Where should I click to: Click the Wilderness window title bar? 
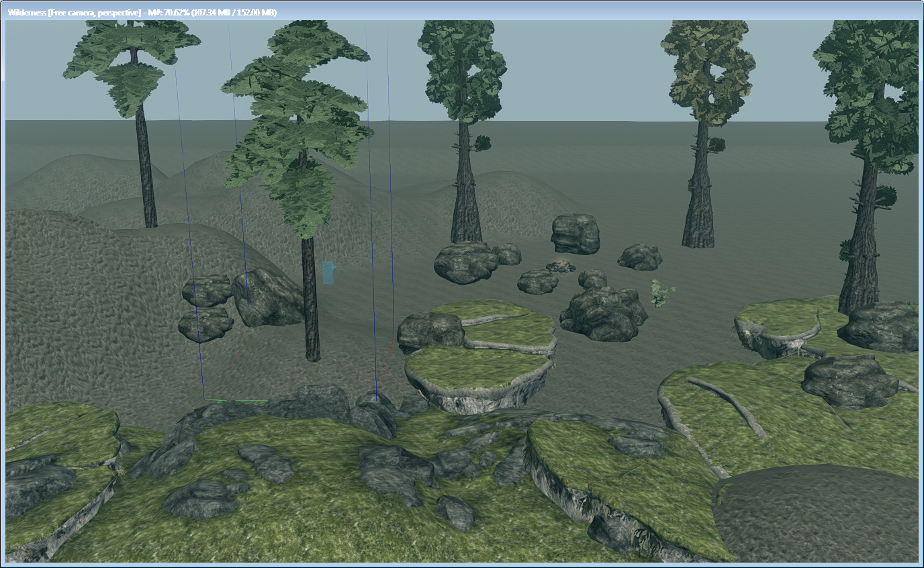[x=462, y=12]
